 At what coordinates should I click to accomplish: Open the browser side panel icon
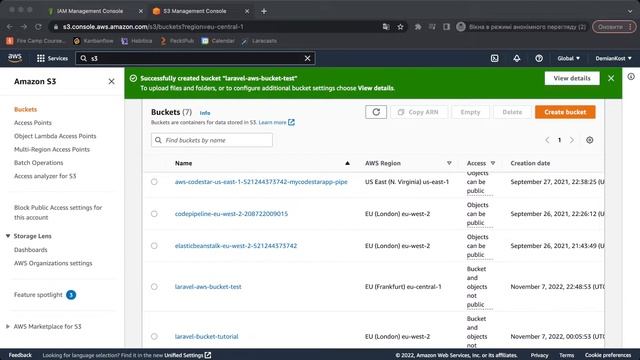446,27
